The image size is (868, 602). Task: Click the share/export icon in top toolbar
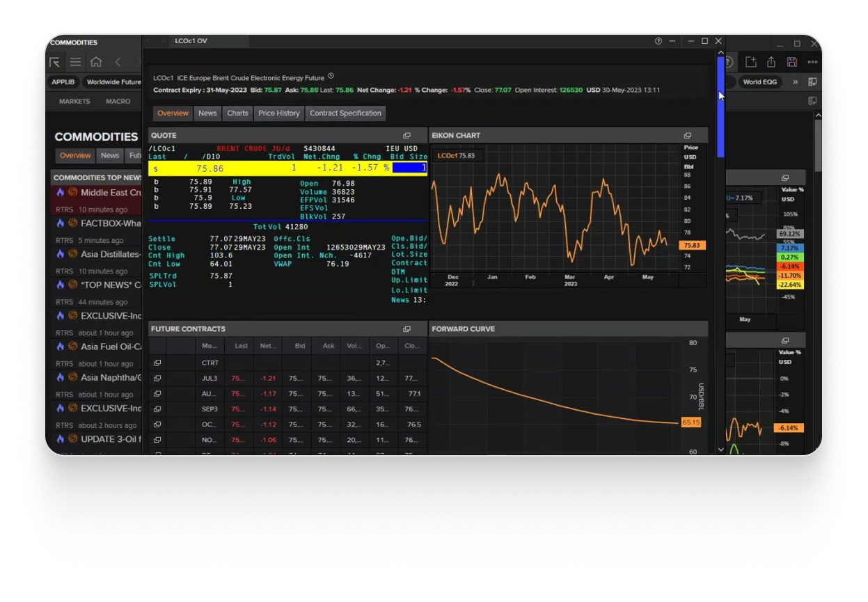[771, 62]
